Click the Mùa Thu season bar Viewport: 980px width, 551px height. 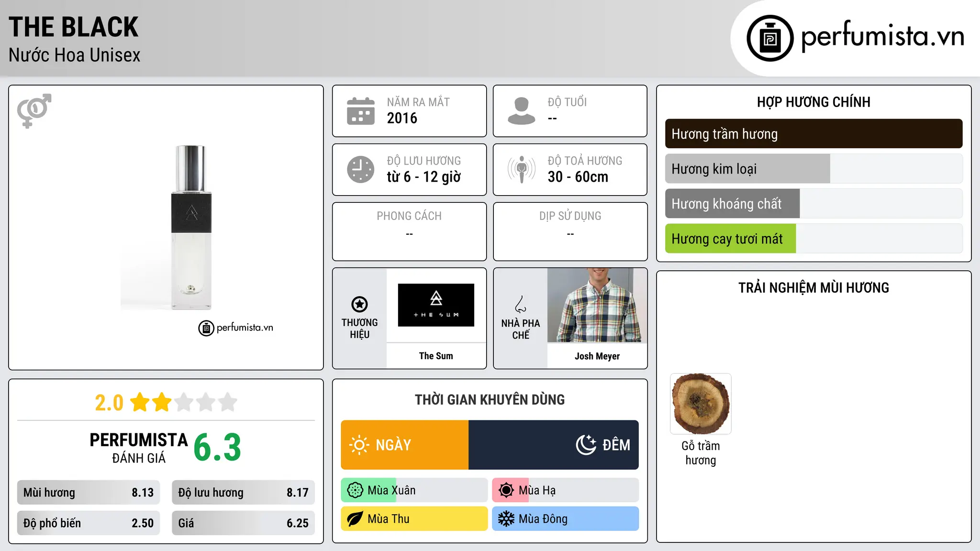(x=414, y=519)
